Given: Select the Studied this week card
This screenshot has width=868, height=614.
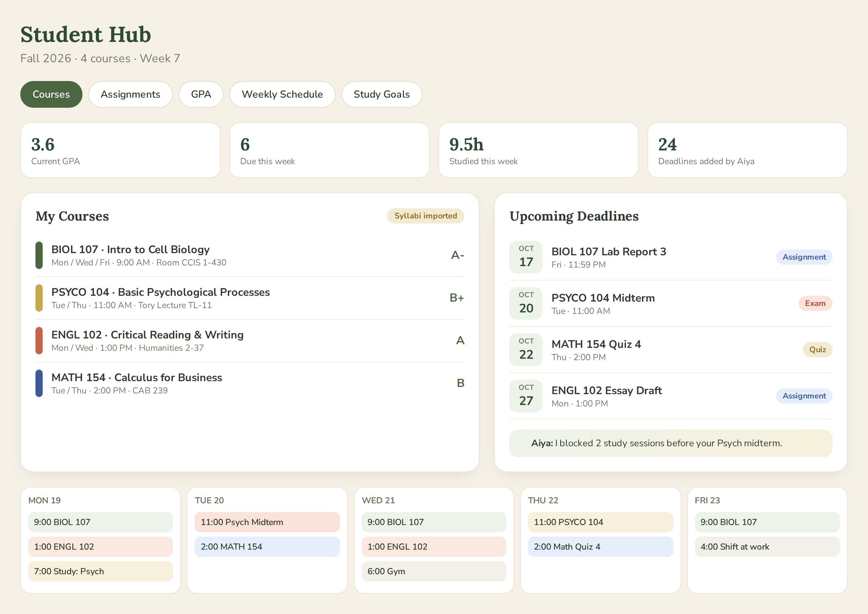Looking at the screenshot, I should [x=539, y=150].
